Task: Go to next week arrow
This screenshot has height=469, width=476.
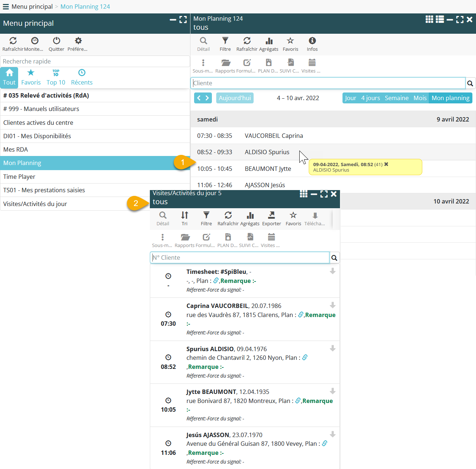Action: (207, 98)
